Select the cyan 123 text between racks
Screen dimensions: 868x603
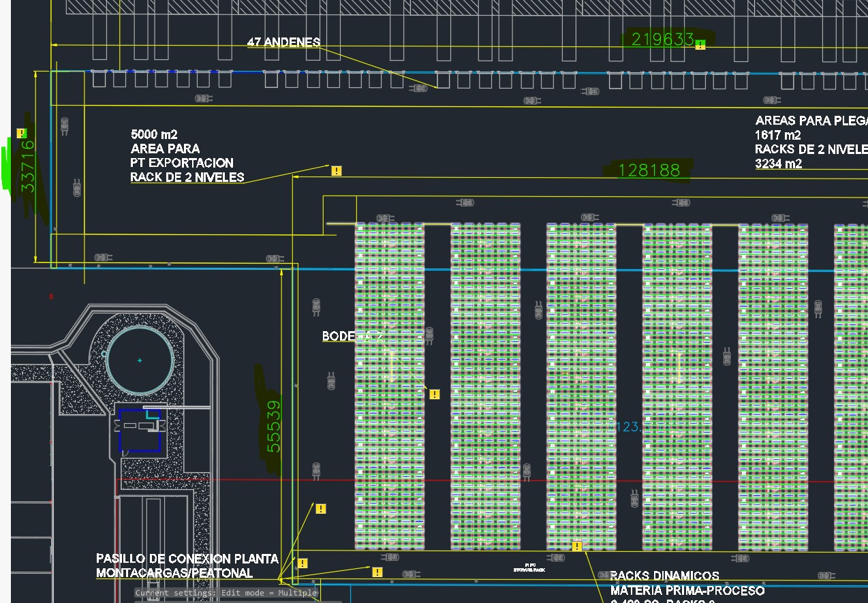pyautogui.click(x=628, y=427)
